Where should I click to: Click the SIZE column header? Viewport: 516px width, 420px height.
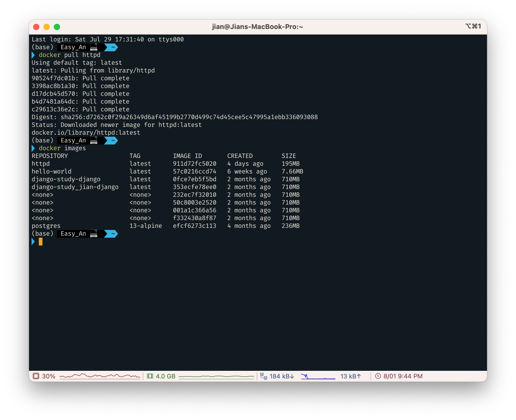click(x=289, y=156)
